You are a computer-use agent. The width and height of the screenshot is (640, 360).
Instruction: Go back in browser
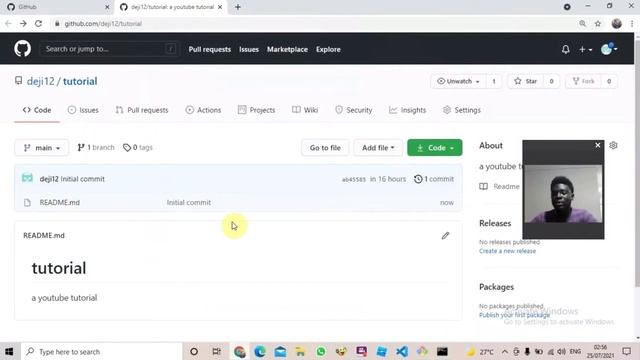coord(8,24)
